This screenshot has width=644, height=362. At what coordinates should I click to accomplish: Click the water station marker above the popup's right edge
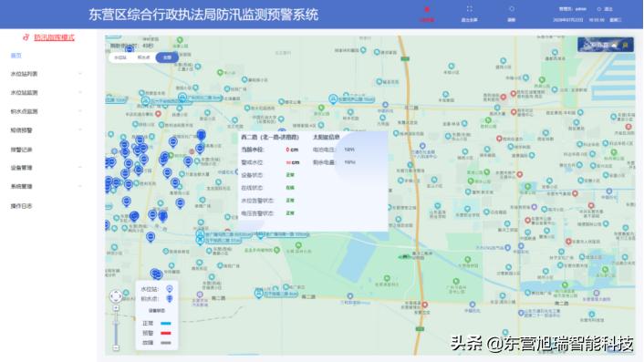point(333,98)
